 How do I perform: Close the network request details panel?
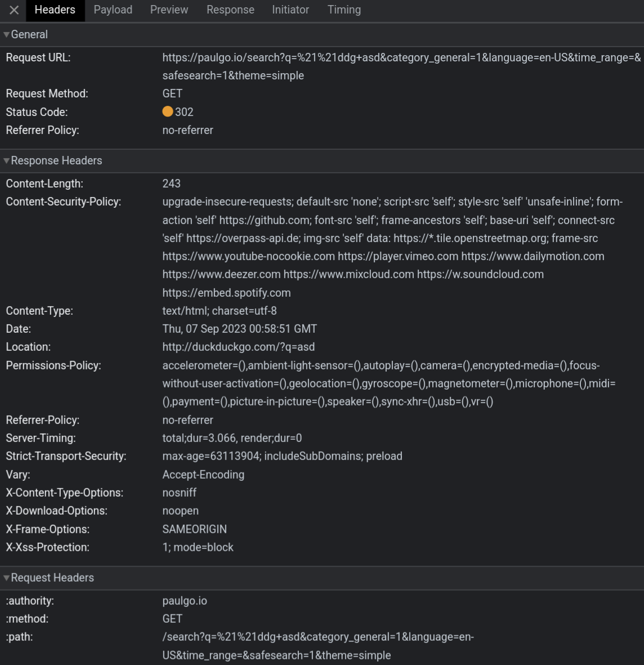point(14,10)
